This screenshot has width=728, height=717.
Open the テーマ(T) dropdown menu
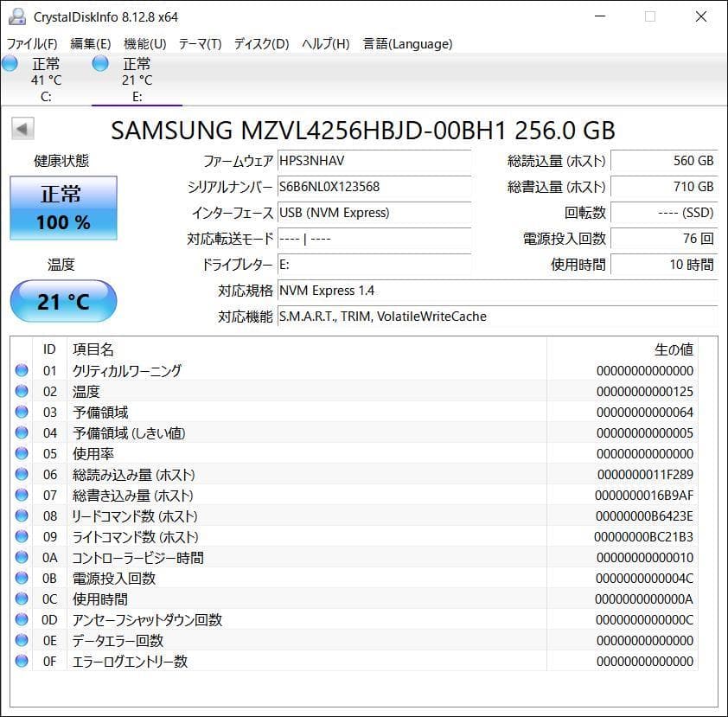200,43
